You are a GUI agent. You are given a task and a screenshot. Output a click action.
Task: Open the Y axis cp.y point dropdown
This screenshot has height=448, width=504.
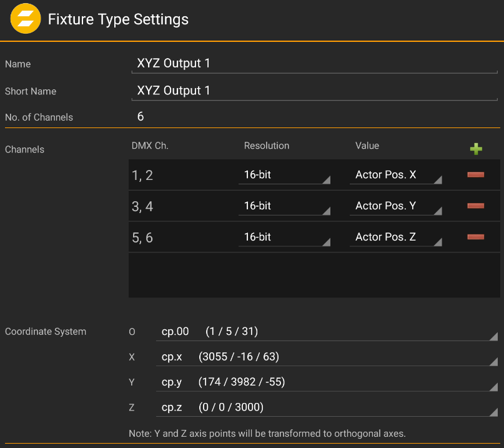pyautogui.click(x=327, y=382)
